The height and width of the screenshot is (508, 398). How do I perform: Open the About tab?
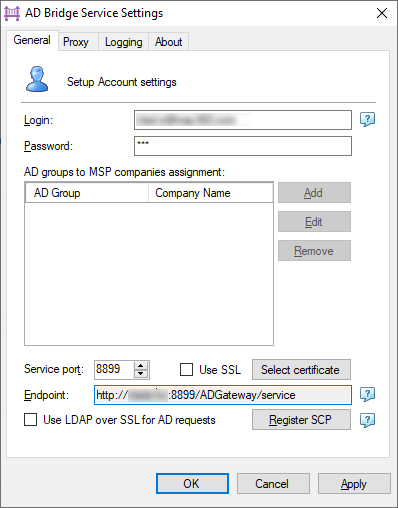coord(169,42)
